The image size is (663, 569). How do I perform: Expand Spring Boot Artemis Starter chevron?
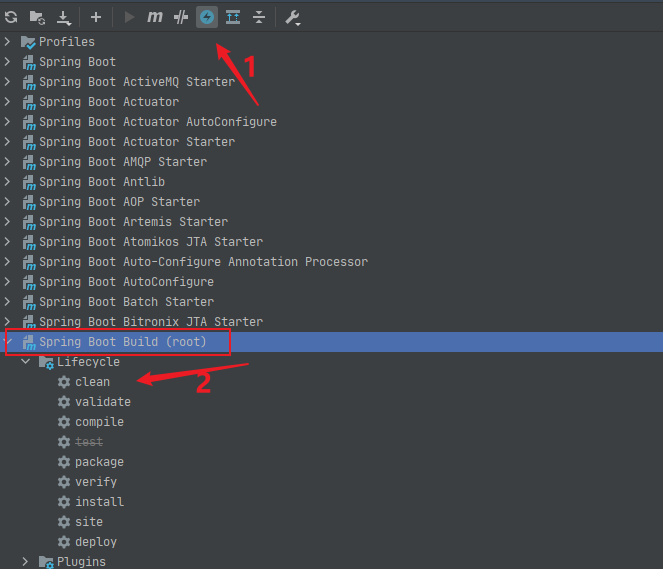click(7, 222)
